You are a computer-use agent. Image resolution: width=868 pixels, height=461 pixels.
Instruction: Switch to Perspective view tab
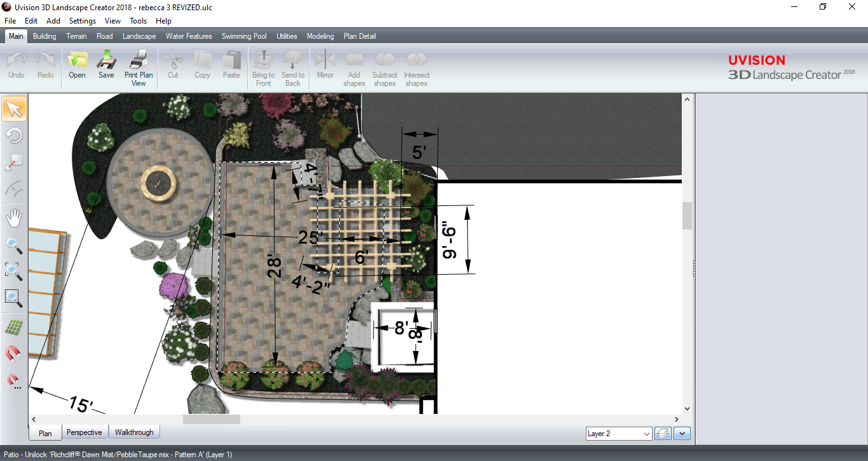85,432
